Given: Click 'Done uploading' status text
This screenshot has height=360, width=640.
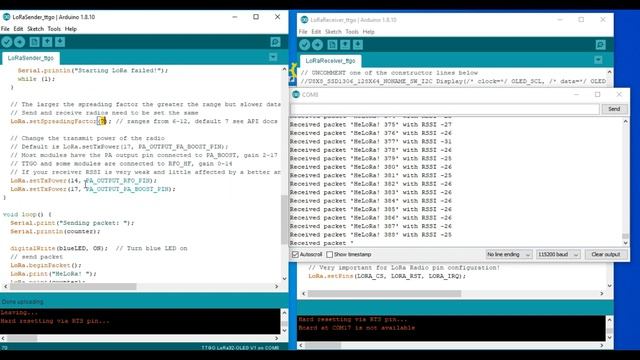Looking at the screenshot, I should pyautogui.click(x=22, y=302).
